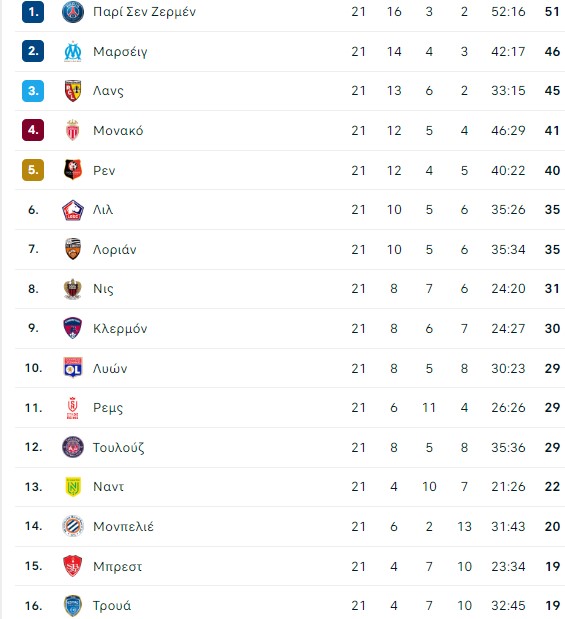565x619 pixels.
Task: Select the Lens team crest
Action: [x=73, y=91]
